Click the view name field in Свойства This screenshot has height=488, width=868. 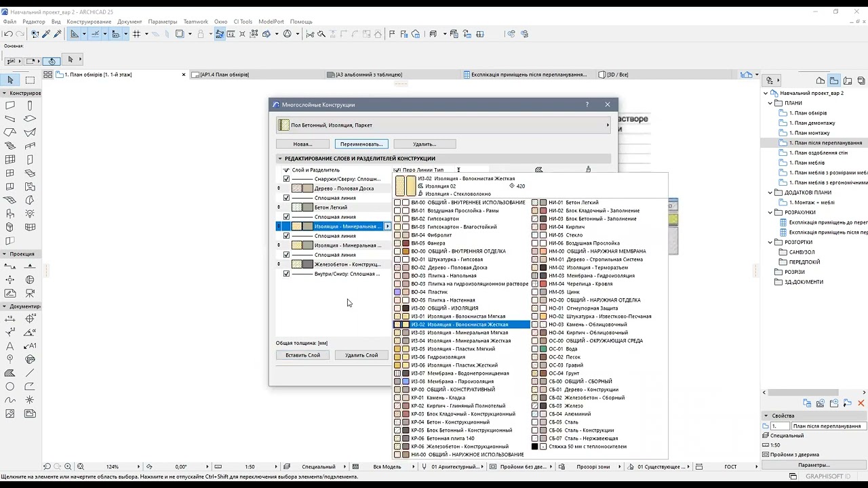(828, 426)
